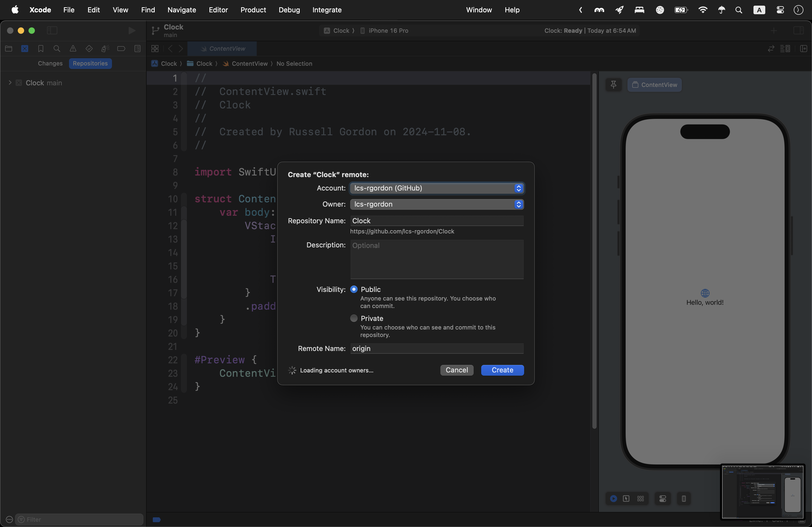Click the Repository Name text field
Image resolution: width=812 pixels, height=527 pixels.
tap(436, 221)
